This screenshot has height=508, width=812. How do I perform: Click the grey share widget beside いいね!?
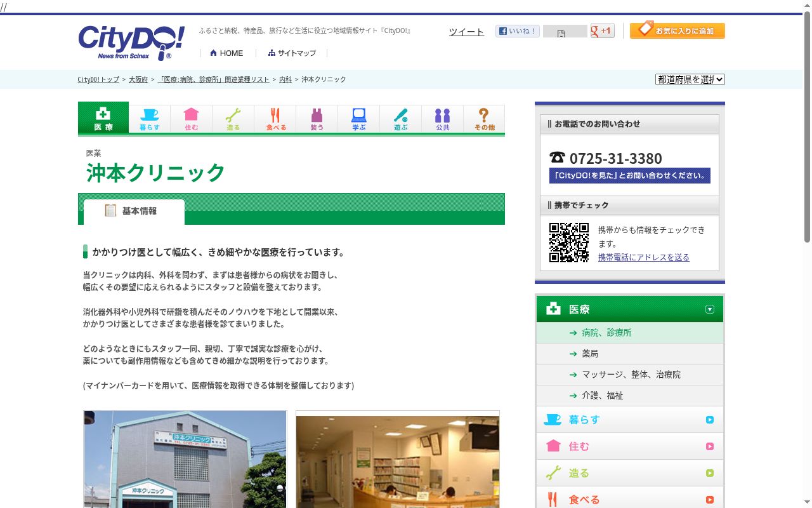click(x=565, y=32)
